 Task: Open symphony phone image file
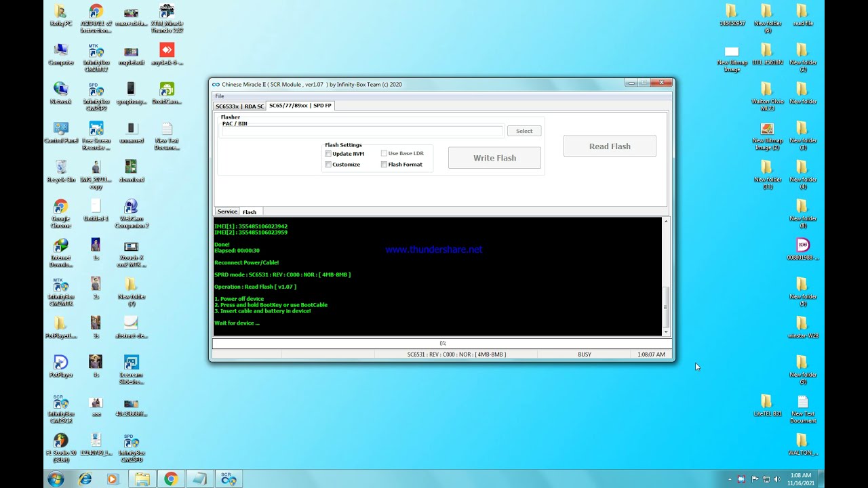tap(132, 94)
